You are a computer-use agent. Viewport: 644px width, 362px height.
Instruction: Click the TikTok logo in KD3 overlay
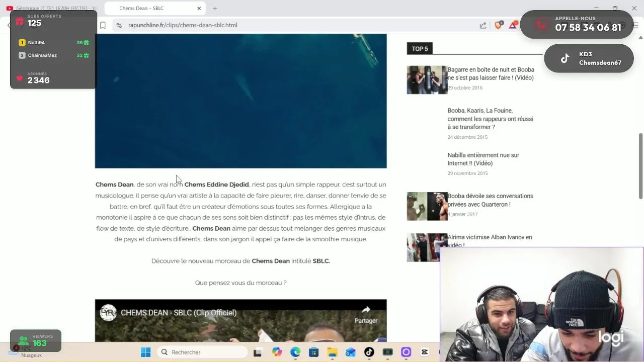click(x=565, y=58)
